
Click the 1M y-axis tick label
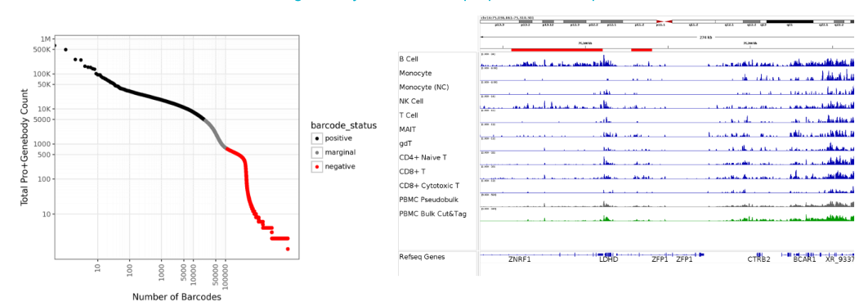(x=45, y=38)
